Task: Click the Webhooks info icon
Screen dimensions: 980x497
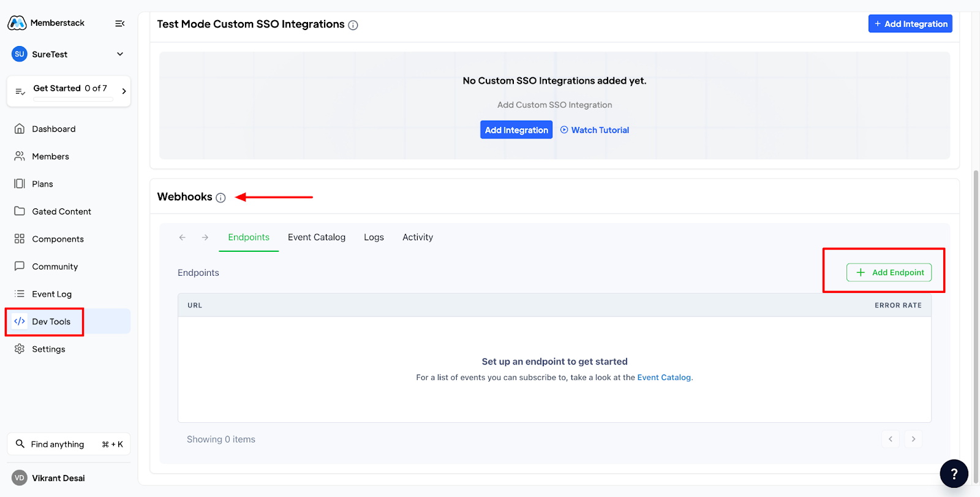Action: 221,198
